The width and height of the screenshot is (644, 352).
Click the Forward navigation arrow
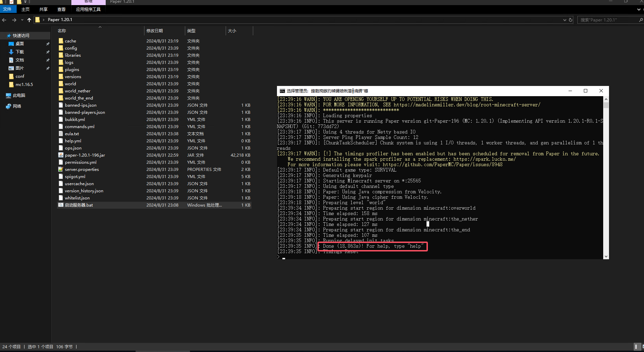point(14,20)
